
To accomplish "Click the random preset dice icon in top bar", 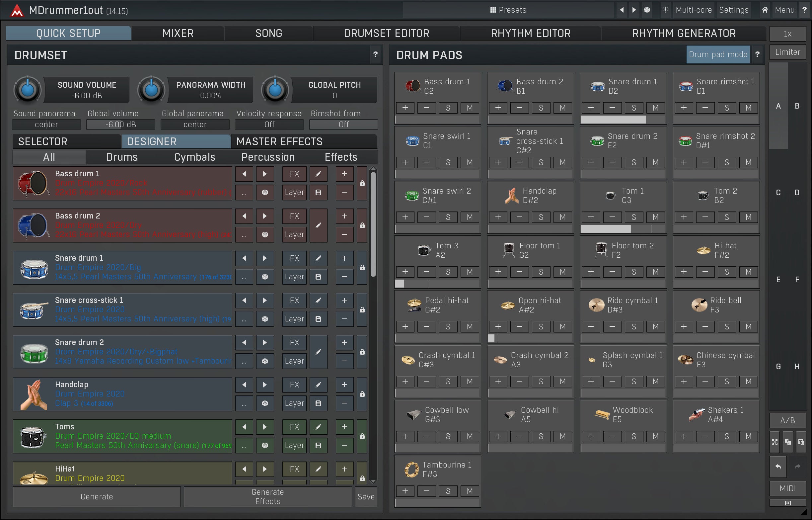I will 647,10.
